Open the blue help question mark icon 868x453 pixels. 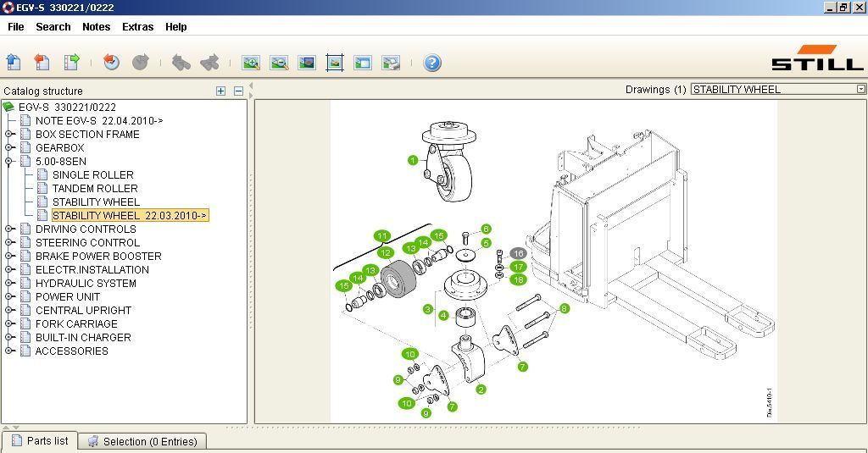[x=432, y=63]
